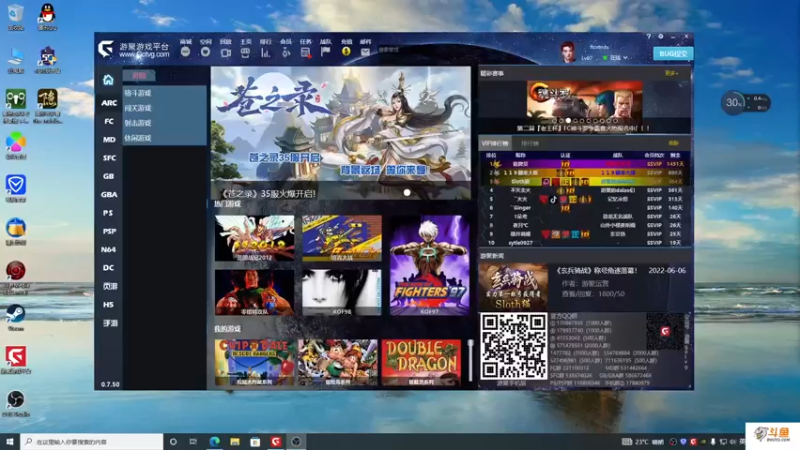The image size is (800, 450).
Task: Select FC platform in sidebar
Action: coord(109,121)
